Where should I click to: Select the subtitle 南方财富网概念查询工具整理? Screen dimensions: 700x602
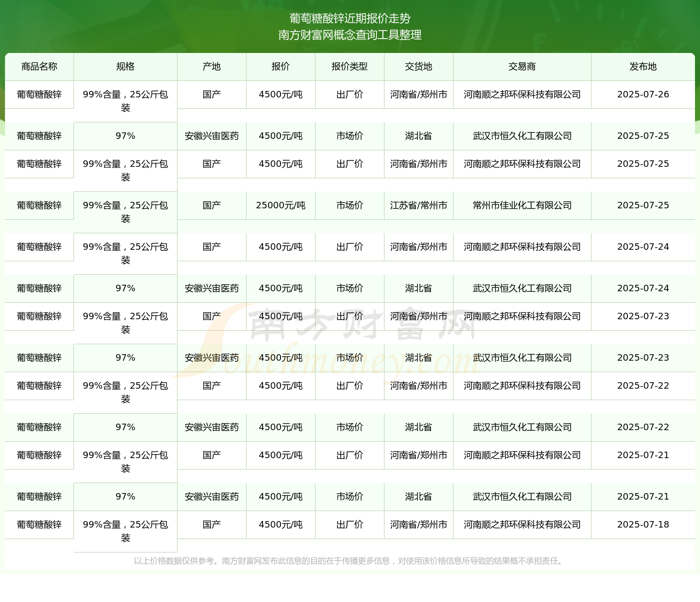pyautogui.click(x=350, y=35)
